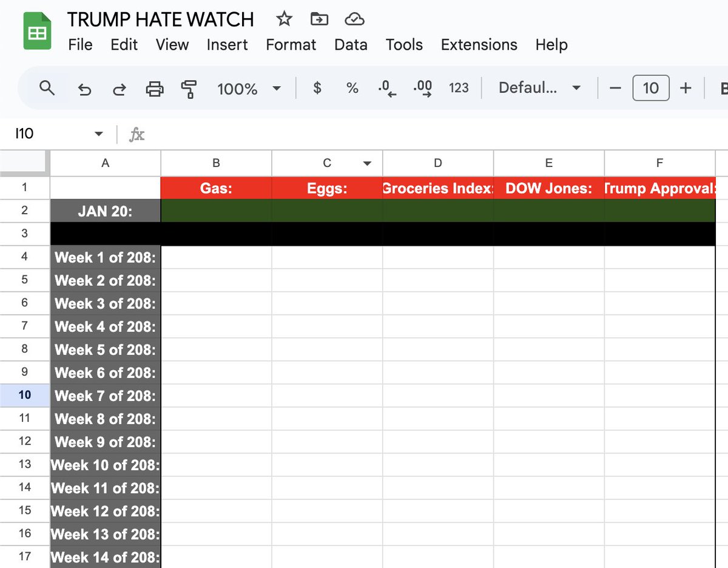Image resolution: width=728 pixels, height=568 pixels.
Task: Select column A header
Action: (x=106, y=163)
